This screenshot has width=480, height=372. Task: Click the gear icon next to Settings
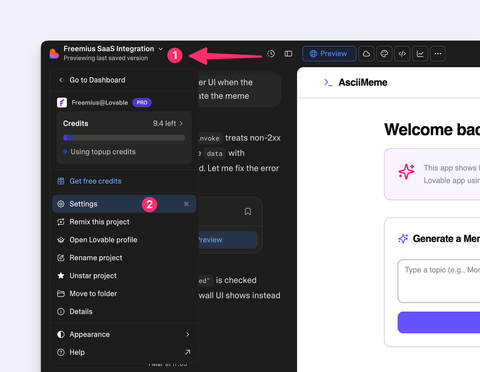point(61,204)
